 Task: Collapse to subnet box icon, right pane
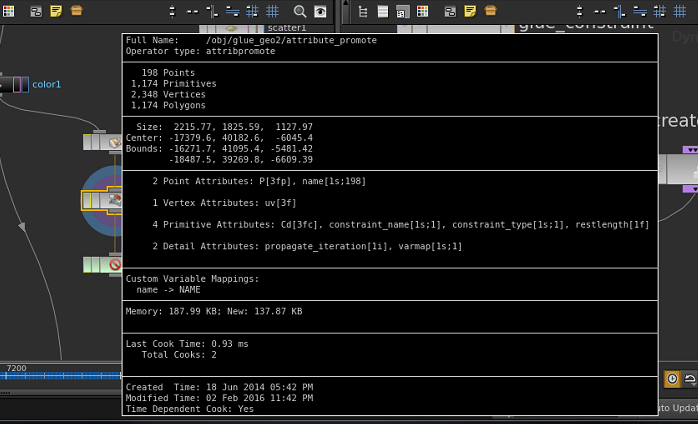point(491,11)
